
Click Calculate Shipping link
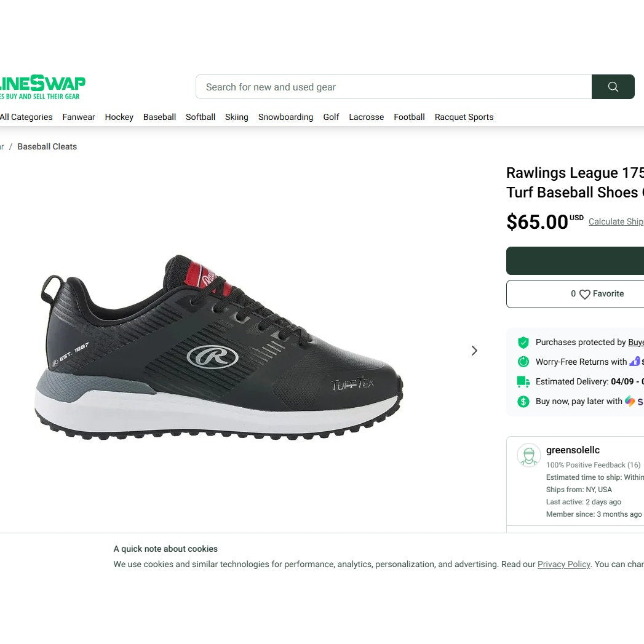(x=616, y=222)
